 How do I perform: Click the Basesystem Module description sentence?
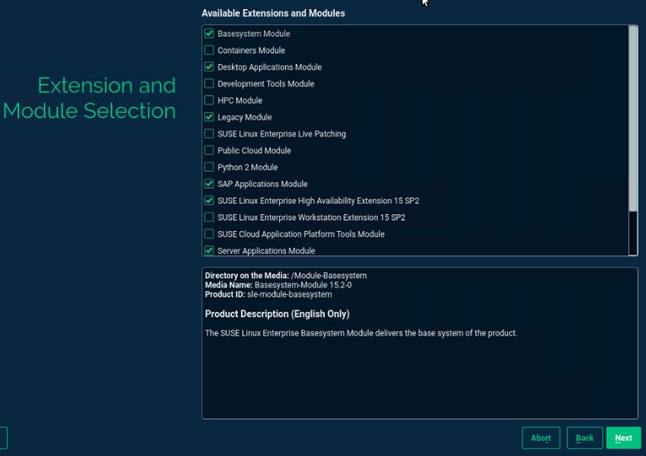coord(361,333)
